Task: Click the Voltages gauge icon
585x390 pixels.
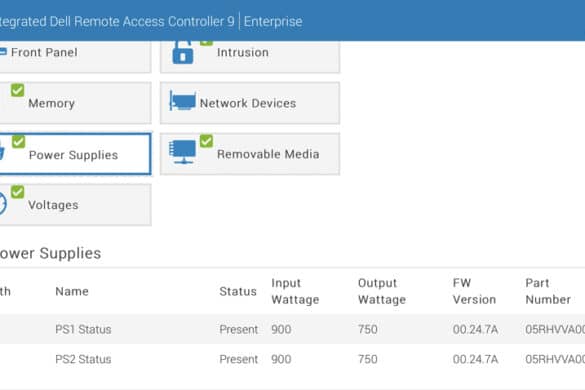Action: tap(3, 203)
